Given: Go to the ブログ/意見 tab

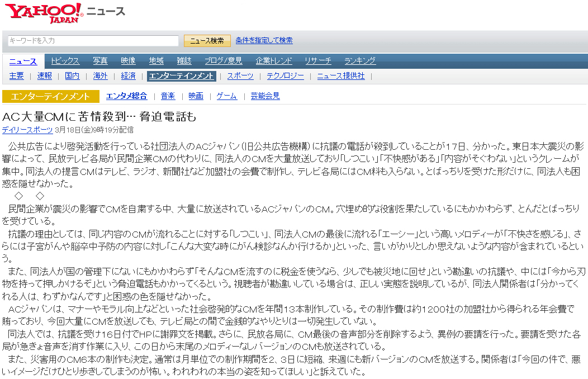Looking at the screenshot, I should (223, 61).
